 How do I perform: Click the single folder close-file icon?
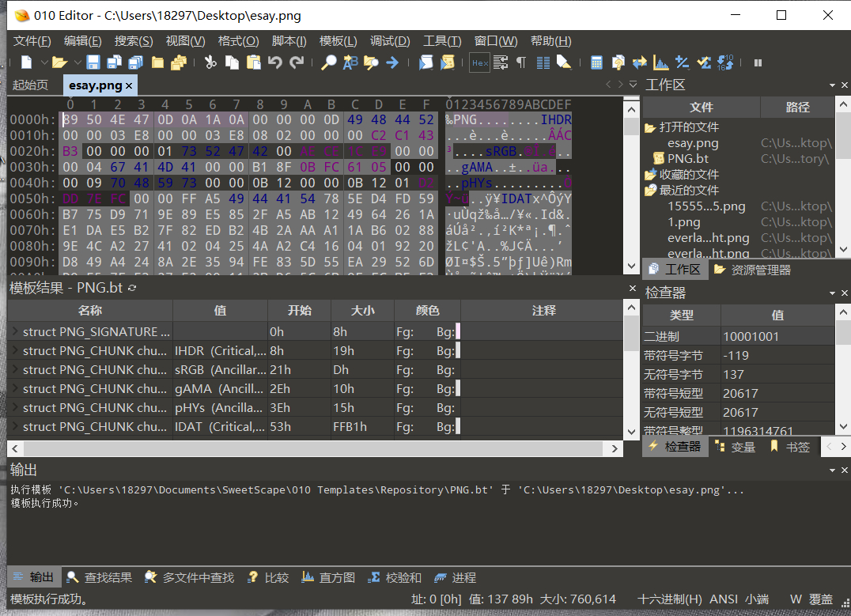(157, 62)
